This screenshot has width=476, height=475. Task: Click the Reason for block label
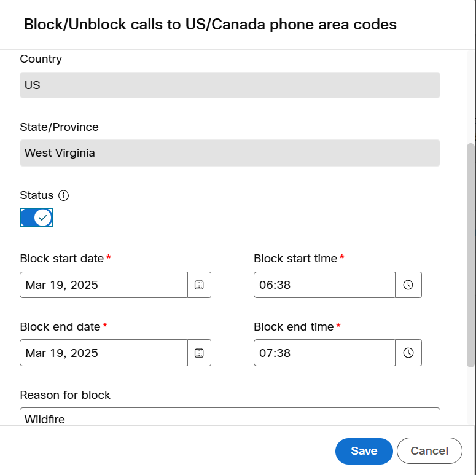[65, 395]
